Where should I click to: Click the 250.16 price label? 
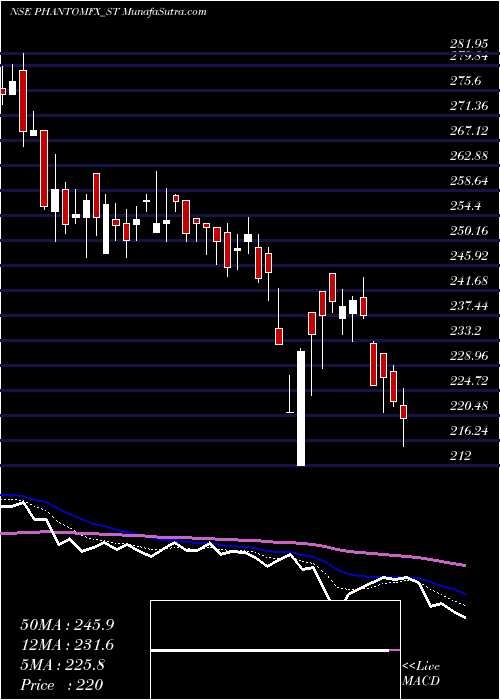click(x=468, y=231)
